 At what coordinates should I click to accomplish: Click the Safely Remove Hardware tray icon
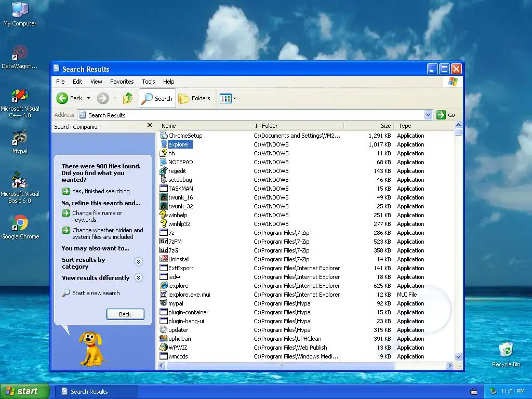pyautogui.click(x=494, y=392)
